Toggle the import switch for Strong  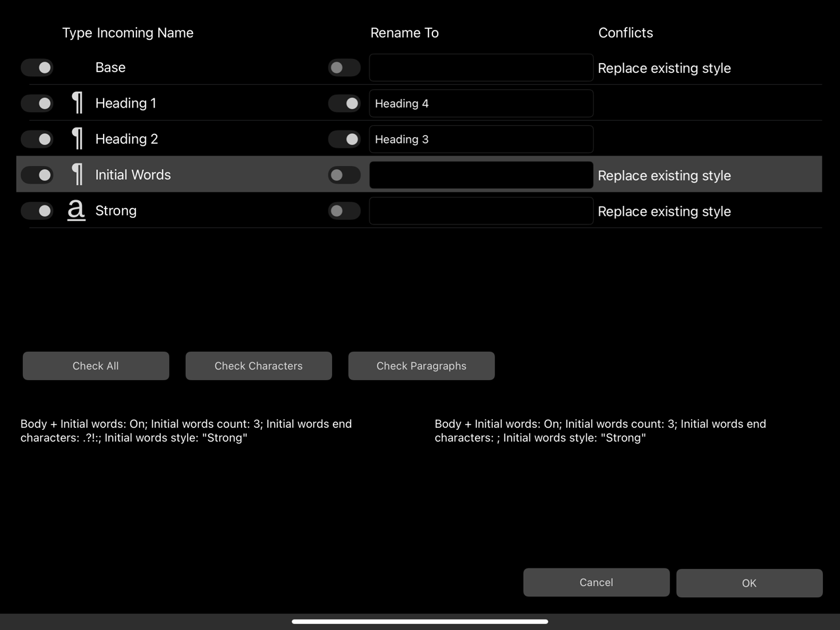coord(37,211)
